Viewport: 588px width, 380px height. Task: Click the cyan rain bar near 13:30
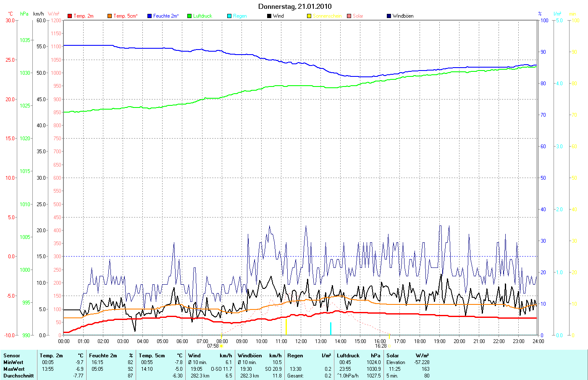[x=331, y=328]
